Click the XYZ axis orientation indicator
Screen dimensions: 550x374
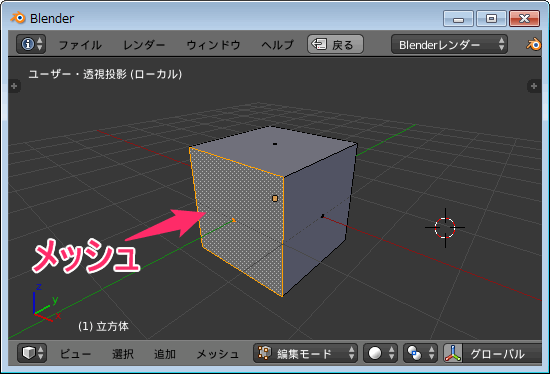pyautogui.click(x=46, y=302)
